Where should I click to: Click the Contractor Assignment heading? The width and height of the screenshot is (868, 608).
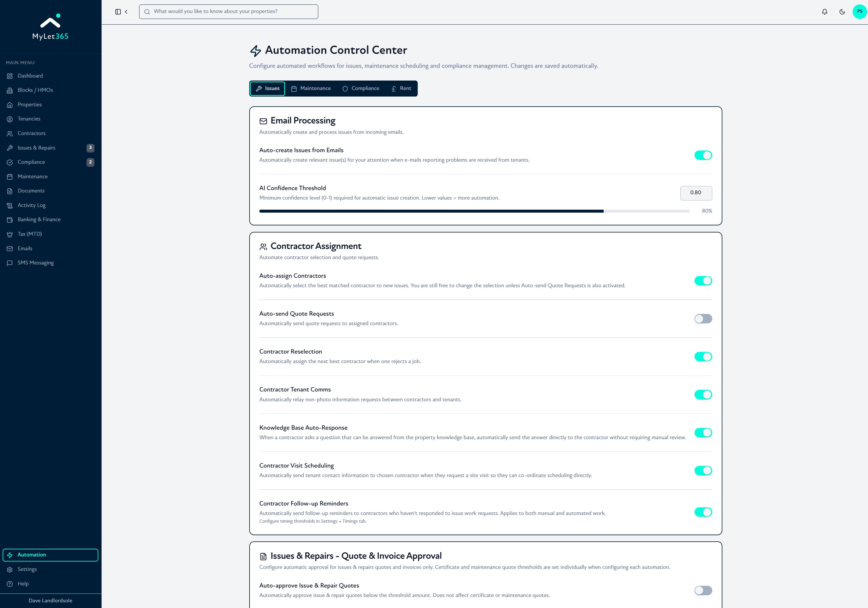tap(316, 246)
